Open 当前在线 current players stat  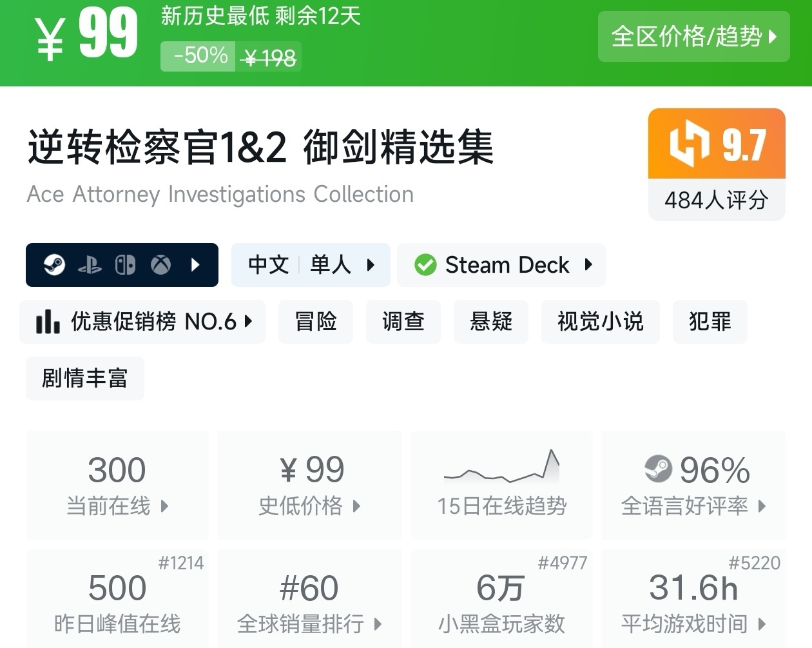117,485
